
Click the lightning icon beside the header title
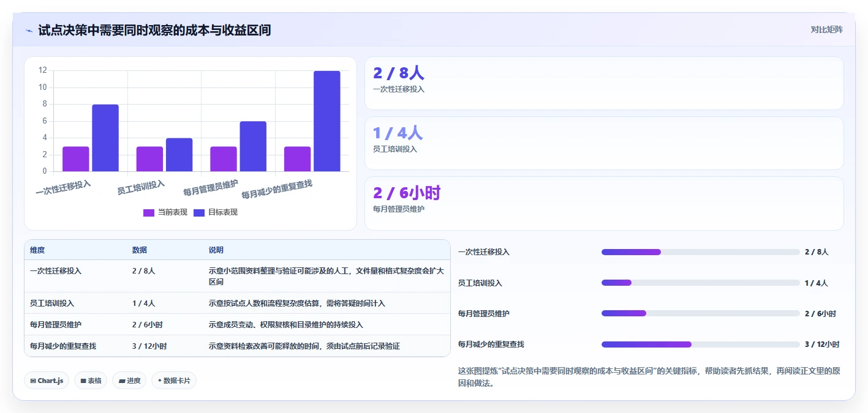(x=29, y=31)
